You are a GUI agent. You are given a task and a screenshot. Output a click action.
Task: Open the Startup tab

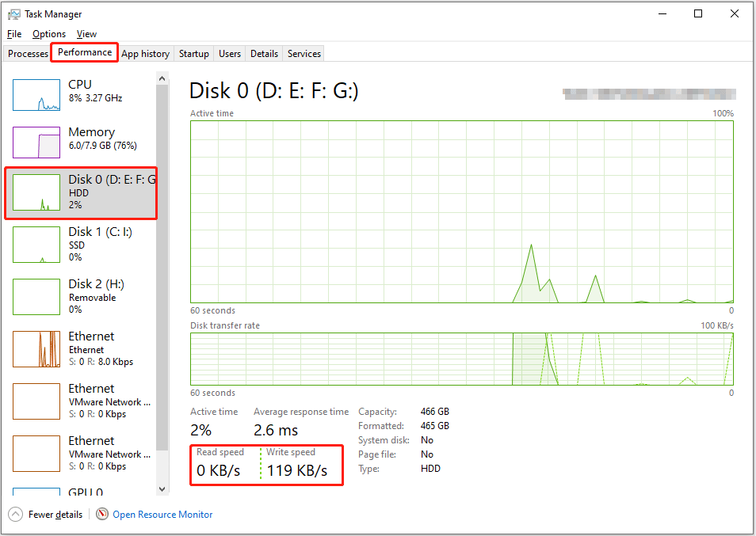tap(194, 54)
